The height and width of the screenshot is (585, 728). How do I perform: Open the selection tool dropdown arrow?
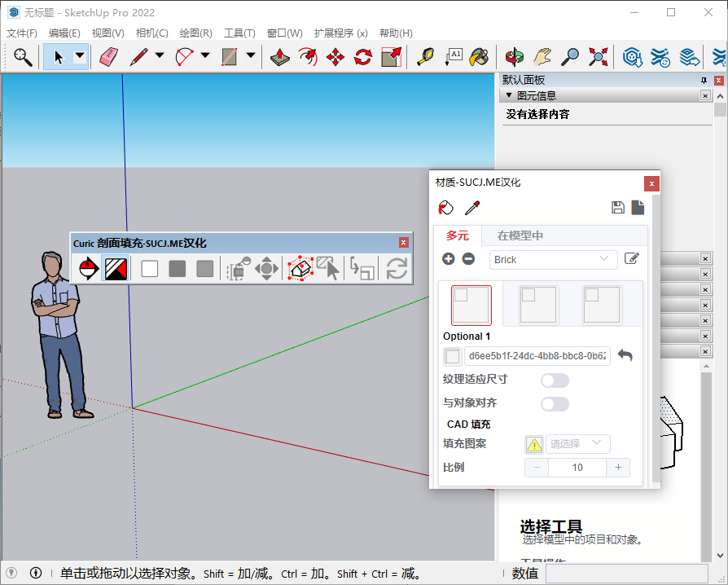click(x=79, y=57)
